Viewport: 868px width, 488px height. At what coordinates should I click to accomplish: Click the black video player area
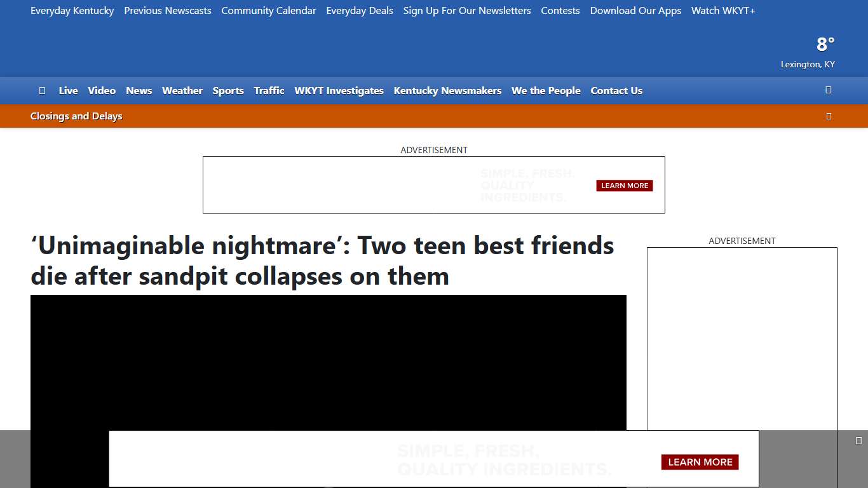[328, 362]
